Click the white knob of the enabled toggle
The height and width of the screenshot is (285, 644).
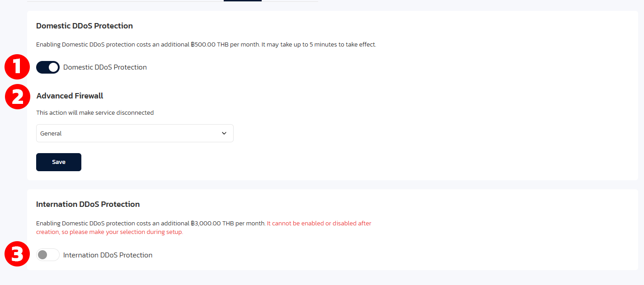click(x=53, y=67)
